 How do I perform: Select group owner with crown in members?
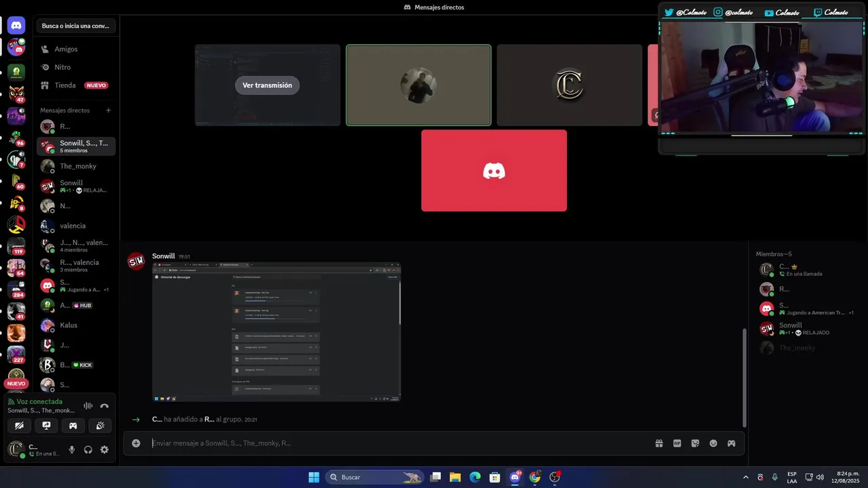807,270
